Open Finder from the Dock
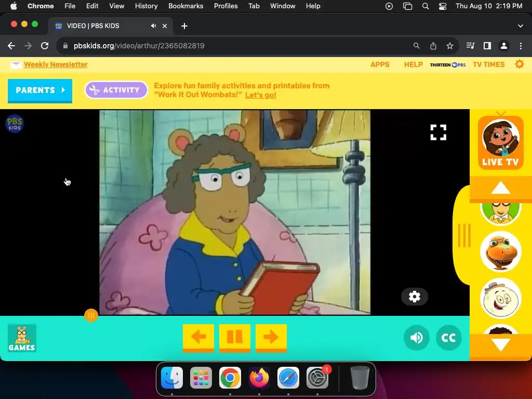This screenshot has width=532, height=399. coord(171,378)
